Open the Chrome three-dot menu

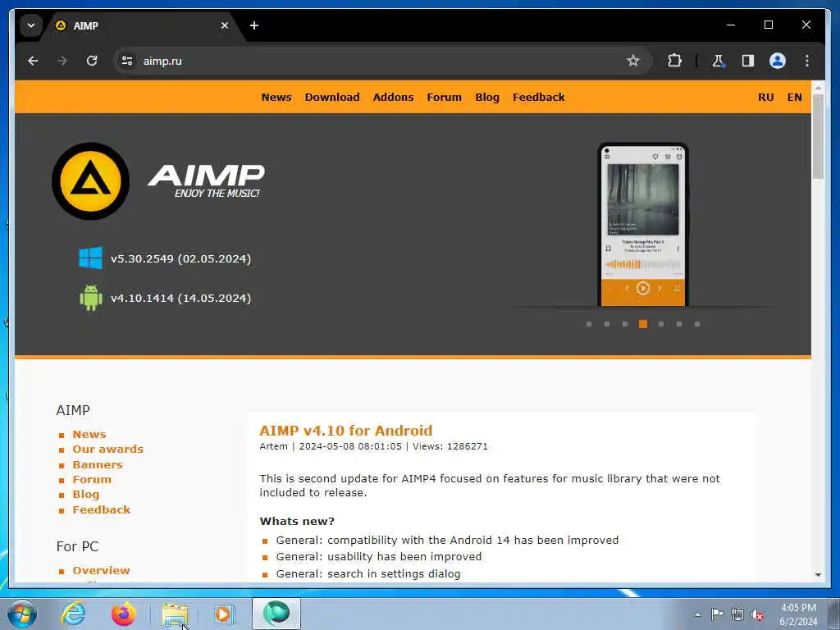(x=807, y=61)
